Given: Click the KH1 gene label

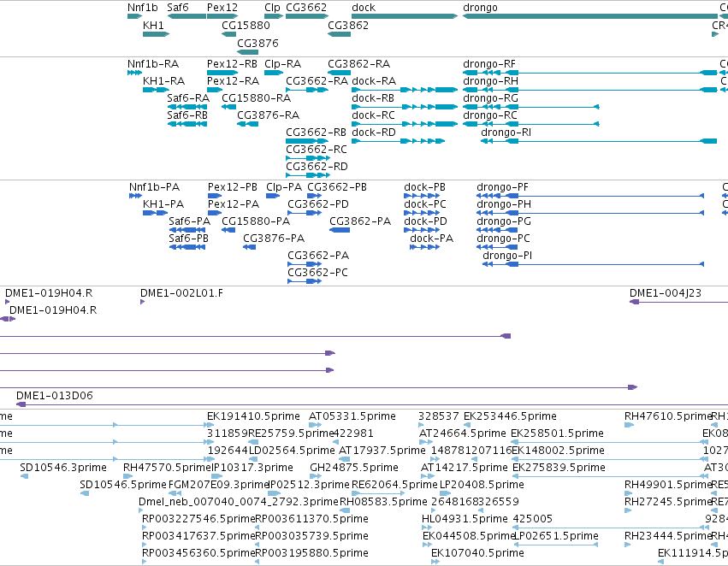Looking at the screenshot, I should (x=153, y=25).
